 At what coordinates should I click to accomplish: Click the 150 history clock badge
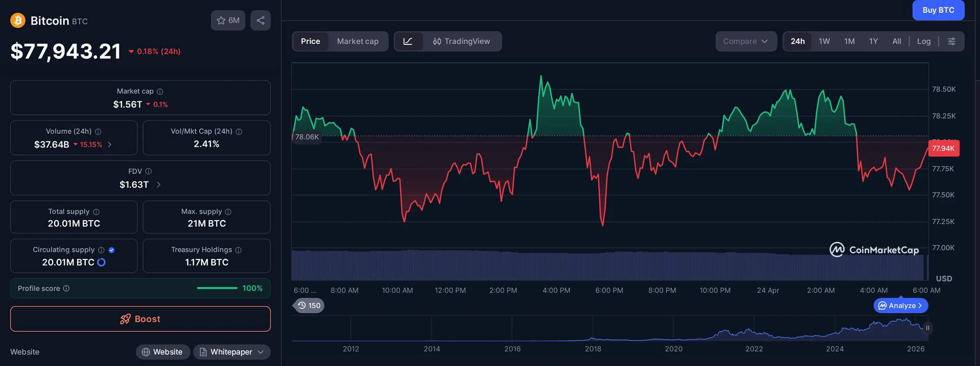pyautogui.click(x=309, y=305)
